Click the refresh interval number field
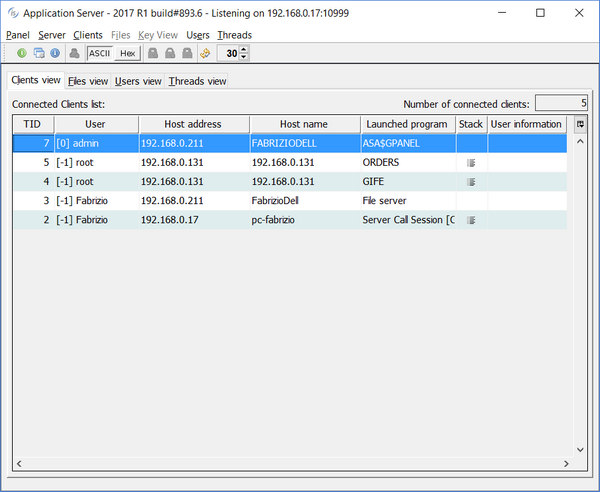The height and width of the screenshot is (492, 600). pos(228,53)
